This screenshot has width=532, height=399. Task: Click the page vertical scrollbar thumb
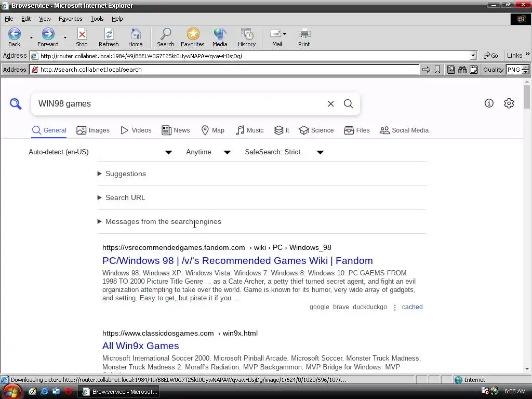[x=527, y=96]
